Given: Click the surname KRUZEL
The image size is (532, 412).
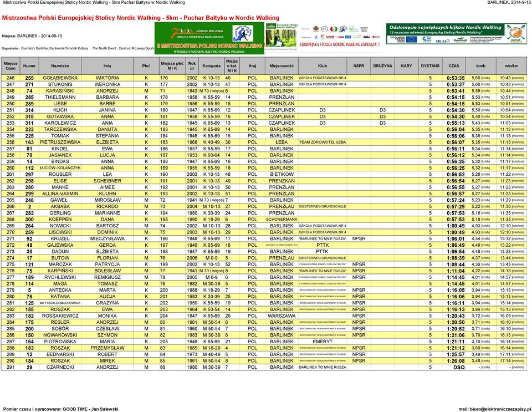Looking at the screenshot, I should (60, 239).
